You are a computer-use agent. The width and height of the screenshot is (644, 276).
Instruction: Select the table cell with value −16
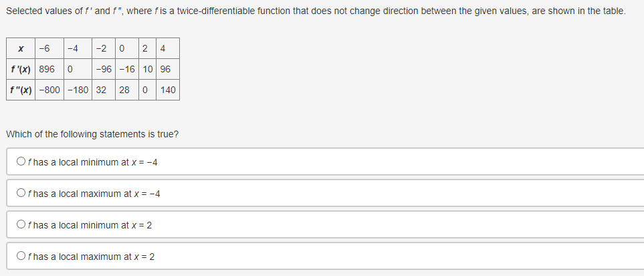point(127,69)
